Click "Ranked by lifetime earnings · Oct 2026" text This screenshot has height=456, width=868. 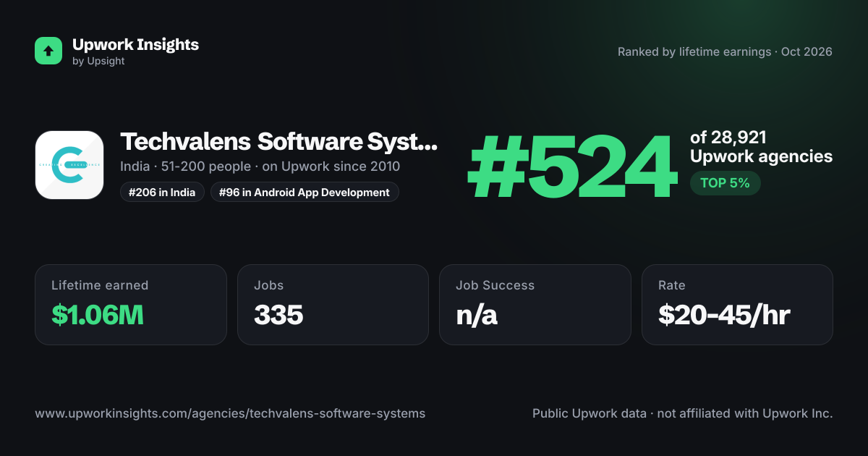pos(725,52)
